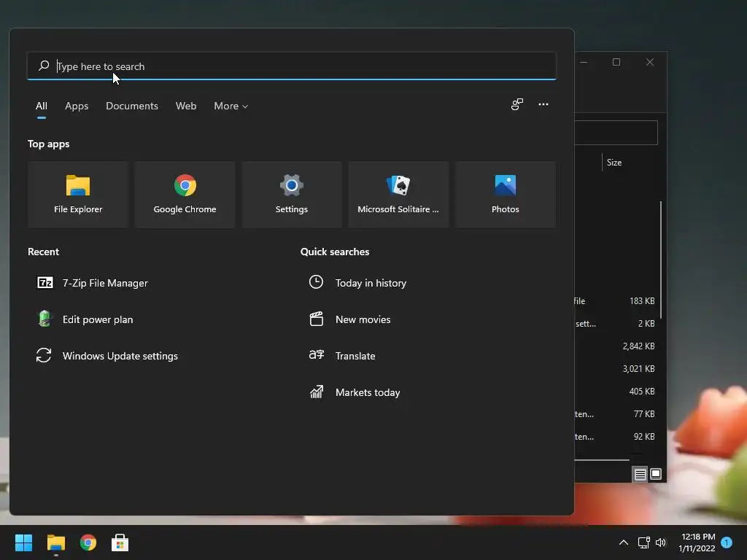Image resolution: width=747 pixels, height=560 pixels.
Task: Select the Documents search tab
Action: coord(132,106)
